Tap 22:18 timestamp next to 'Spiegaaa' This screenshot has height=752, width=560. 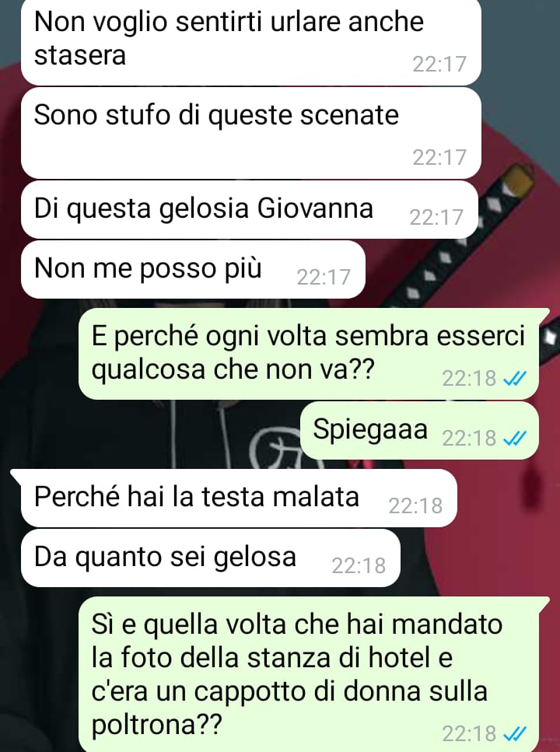469,439
